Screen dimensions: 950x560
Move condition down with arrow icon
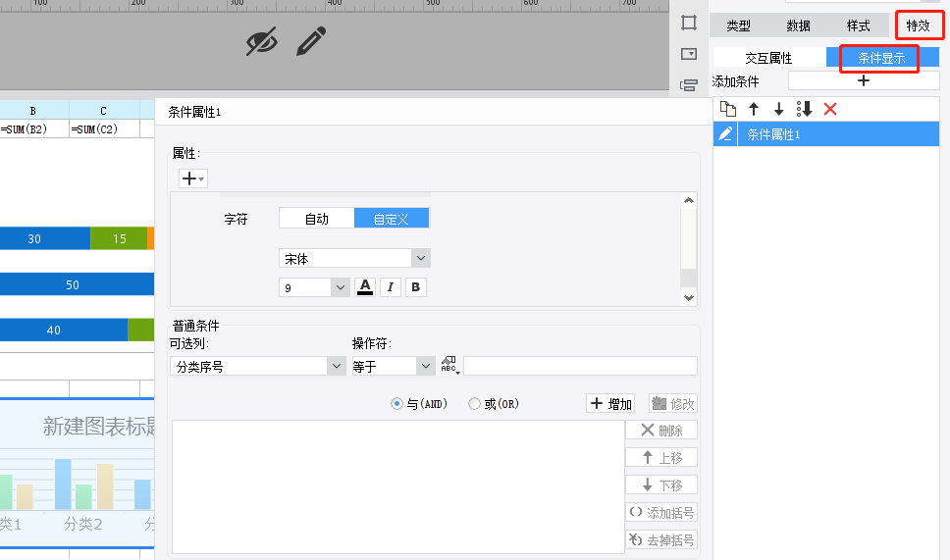click(779, 109)
